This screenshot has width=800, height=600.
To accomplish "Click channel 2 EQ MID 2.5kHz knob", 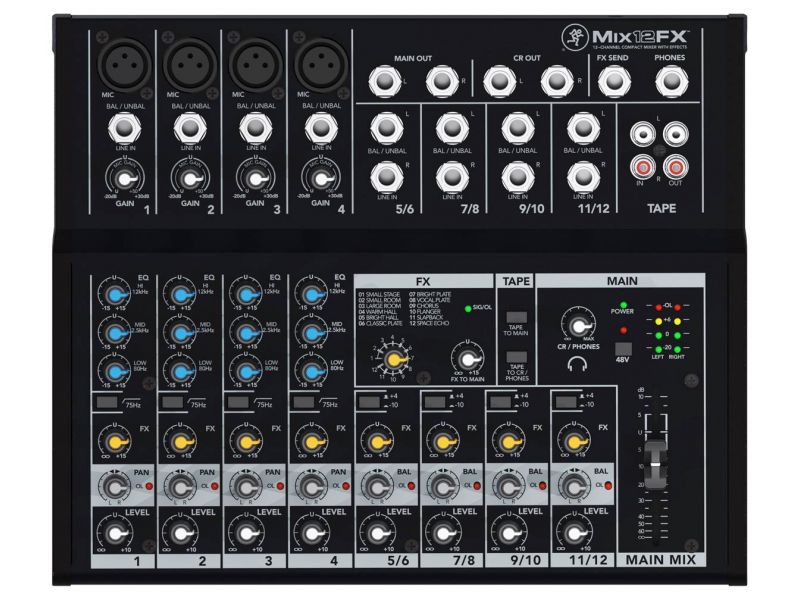I will [180, 334].
